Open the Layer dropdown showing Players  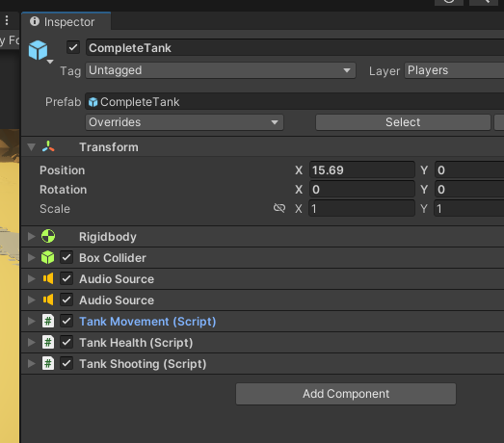tap(454, 70)
